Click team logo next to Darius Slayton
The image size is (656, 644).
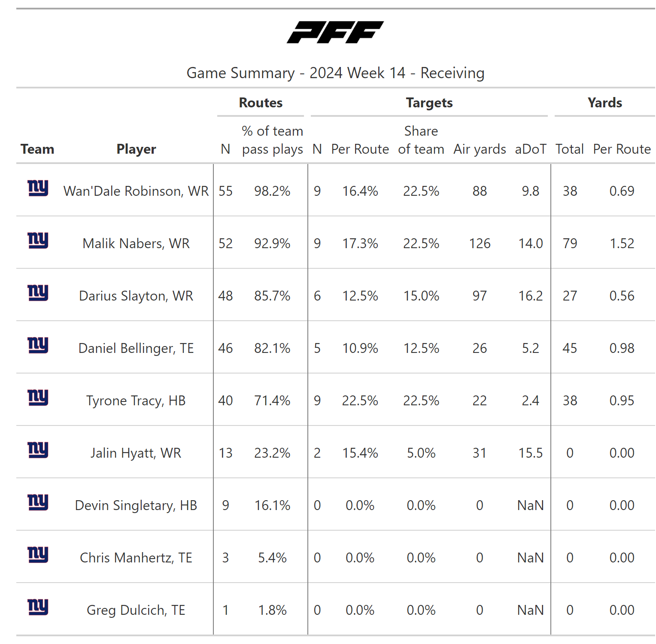(38, 293)
